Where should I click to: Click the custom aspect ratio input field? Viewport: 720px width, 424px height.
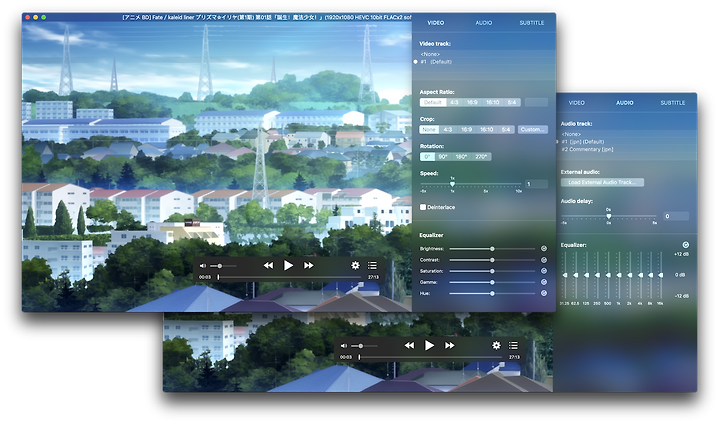pos(536,102)
